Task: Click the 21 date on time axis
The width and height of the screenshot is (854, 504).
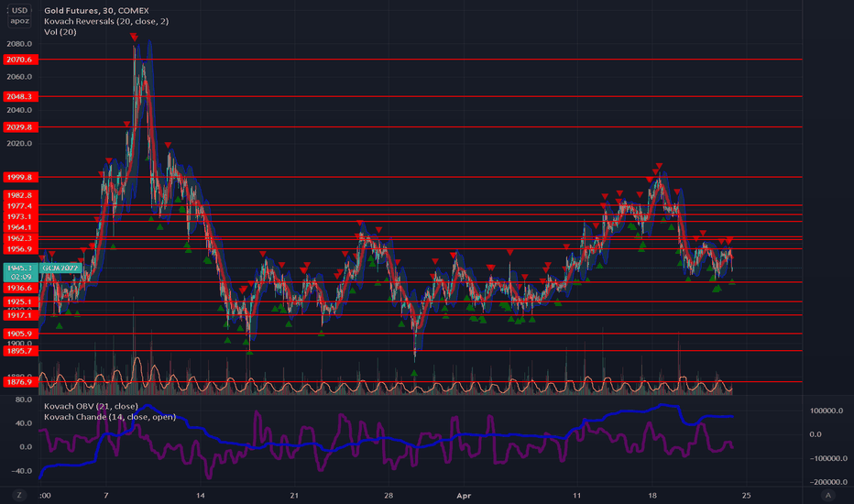Action: pos(294,495)
